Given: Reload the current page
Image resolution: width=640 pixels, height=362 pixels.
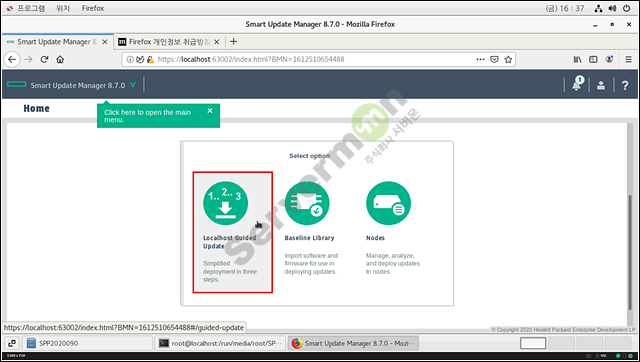Looking at the screenshot, I should point(44,60).
